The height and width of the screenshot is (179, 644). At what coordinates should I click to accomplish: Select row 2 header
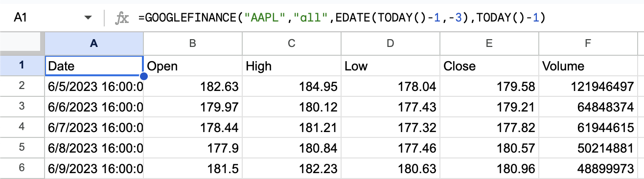coord(22,87)
